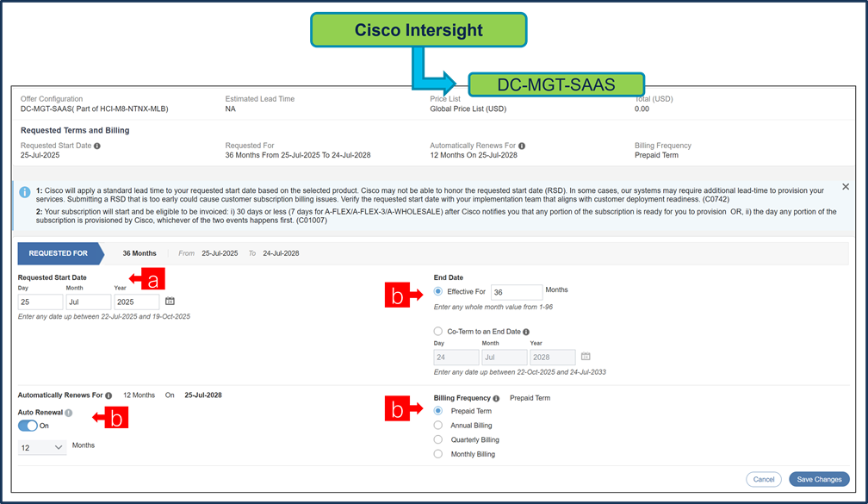Click the '36 Months From 25-Jul-2025 To 24-Jul-2028' text
The width and height of the screenshot is (868, 504).
(x=298, y=155)
